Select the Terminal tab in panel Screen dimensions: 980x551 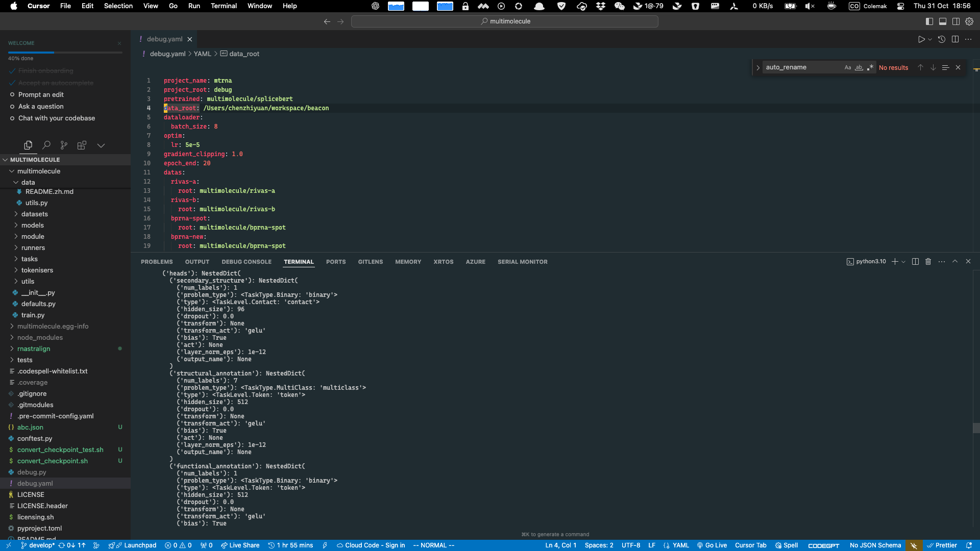[x=298, y=262]
